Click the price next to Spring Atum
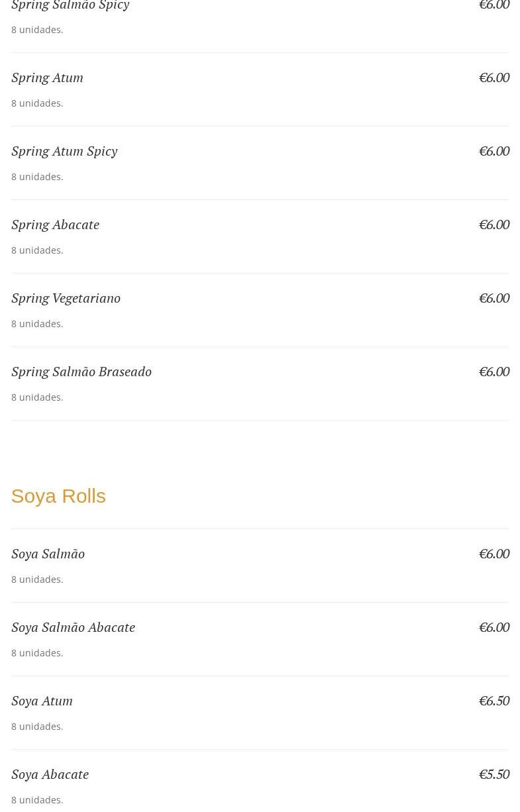Image resolution: width=520 pixels, height=812 pixels. coord(494,77)
